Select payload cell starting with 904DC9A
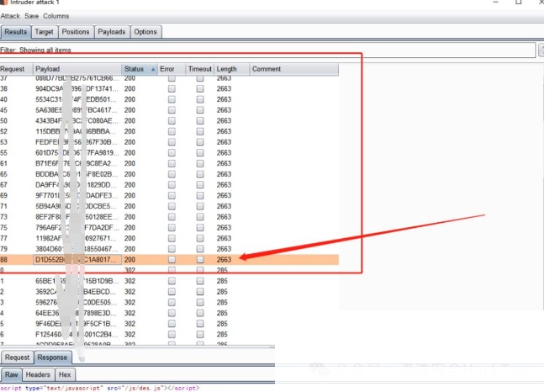550x392 pixels. (77, 89)
